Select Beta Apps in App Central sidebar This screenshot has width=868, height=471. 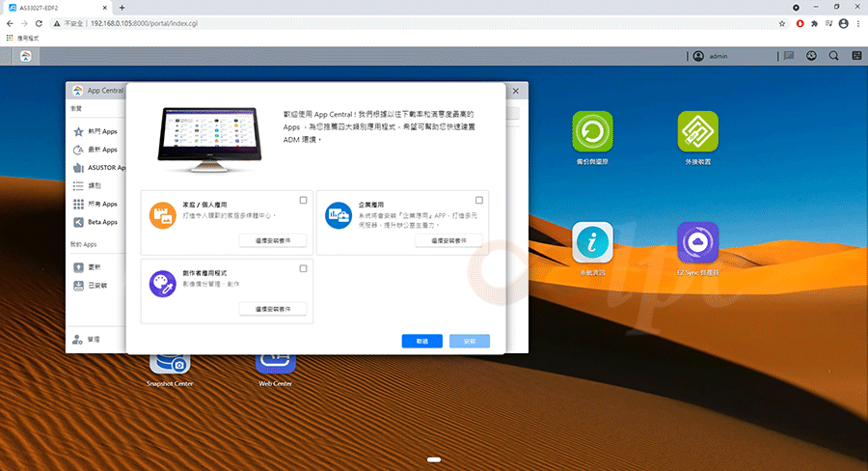[95, 222]
